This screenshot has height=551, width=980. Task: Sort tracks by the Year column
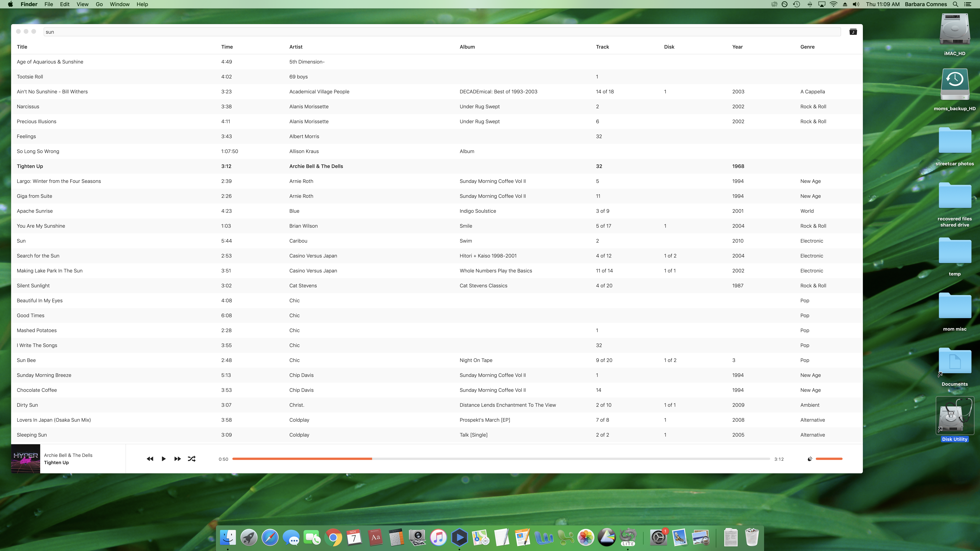point(737,47)
